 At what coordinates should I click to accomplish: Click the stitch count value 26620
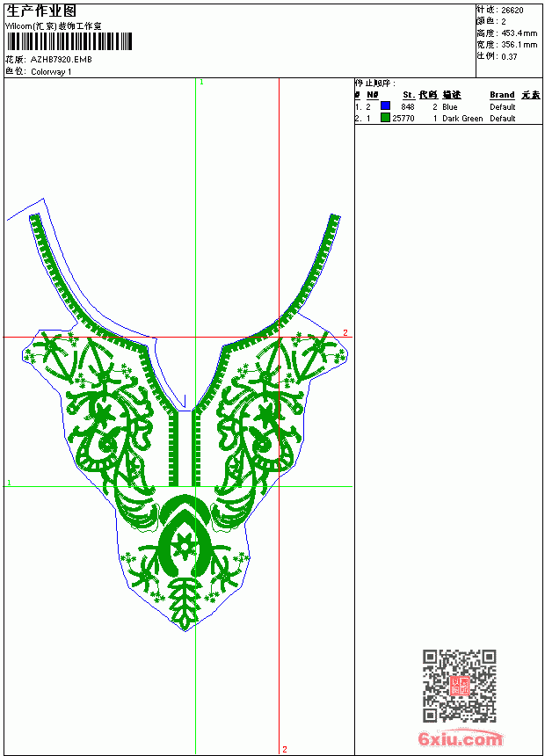[x=512, y=11]
